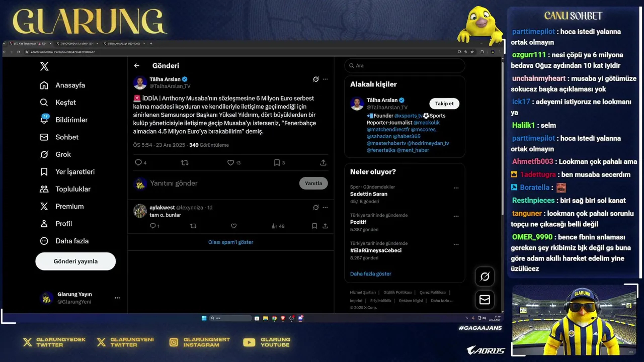View analytics of aylakwest's comment
Image resolution: width=644 pixels, height=362 pixels.
[278, 226]
